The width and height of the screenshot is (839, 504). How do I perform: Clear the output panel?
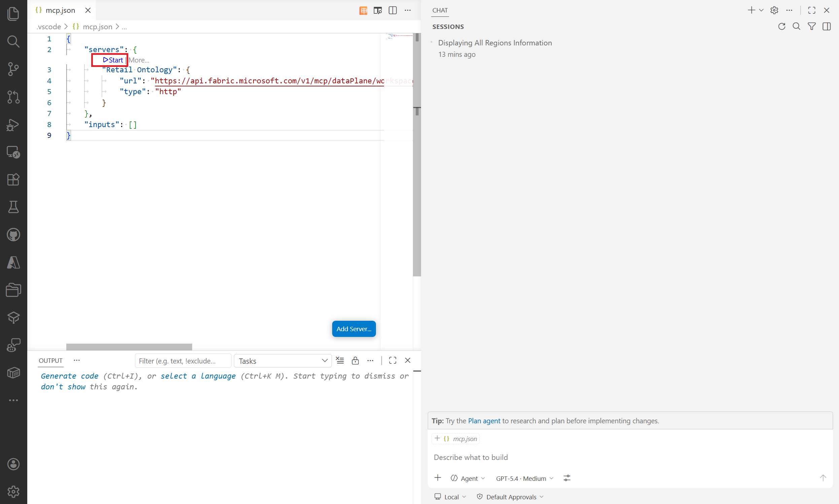(x=340, y=360)
